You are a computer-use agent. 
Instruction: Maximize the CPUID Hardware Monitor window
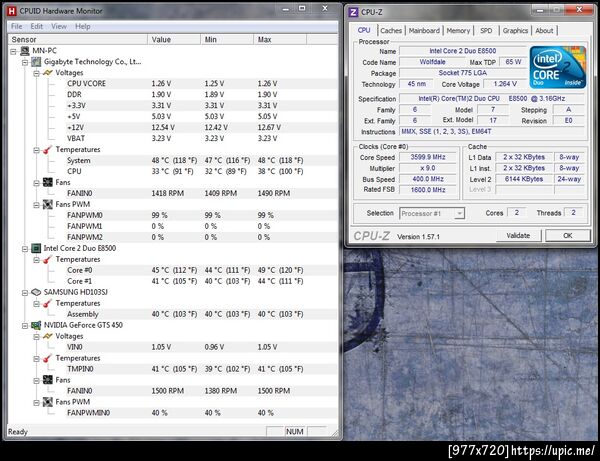302,9
